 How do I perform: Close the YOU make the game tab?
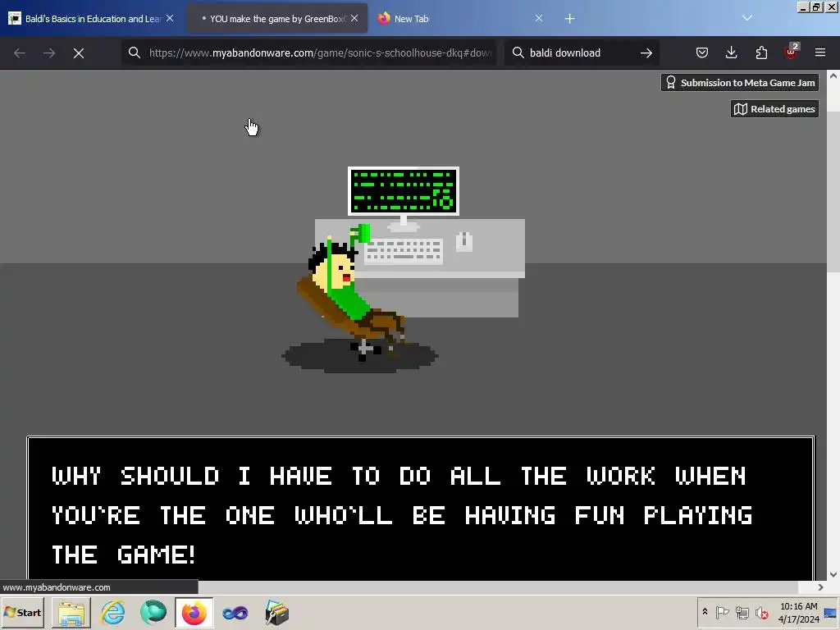354,18
